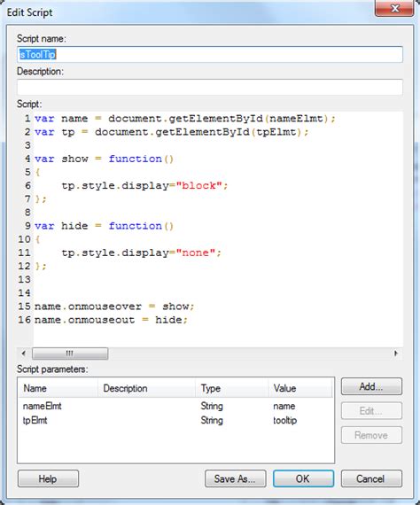Click the value 'name' in parameters table
This screenshot has height=505, width=420.
[x=284, y=406]
